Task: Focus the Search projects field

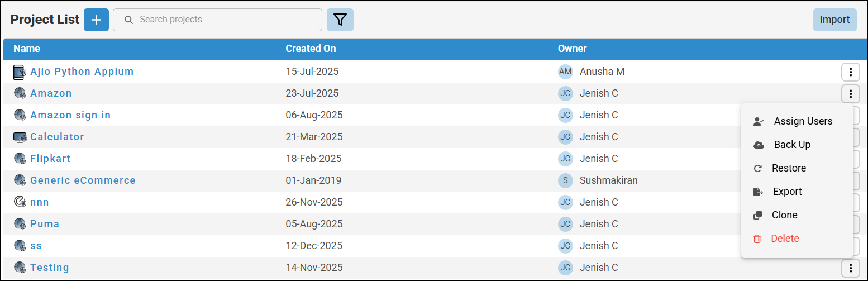Action: point(223,20)
